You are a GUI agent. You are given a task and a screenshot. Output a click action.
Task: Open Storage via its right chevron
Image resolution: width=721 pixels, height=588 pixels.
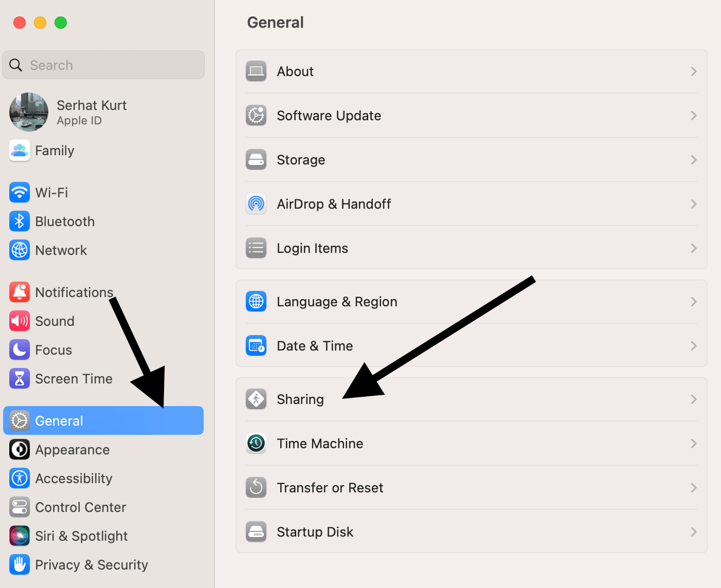pyautogui.click(x=694, y=160)
